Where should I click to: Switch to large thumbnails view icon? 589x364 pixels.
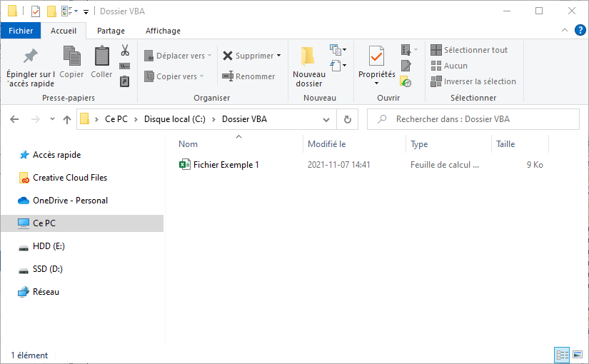(578, 355)
